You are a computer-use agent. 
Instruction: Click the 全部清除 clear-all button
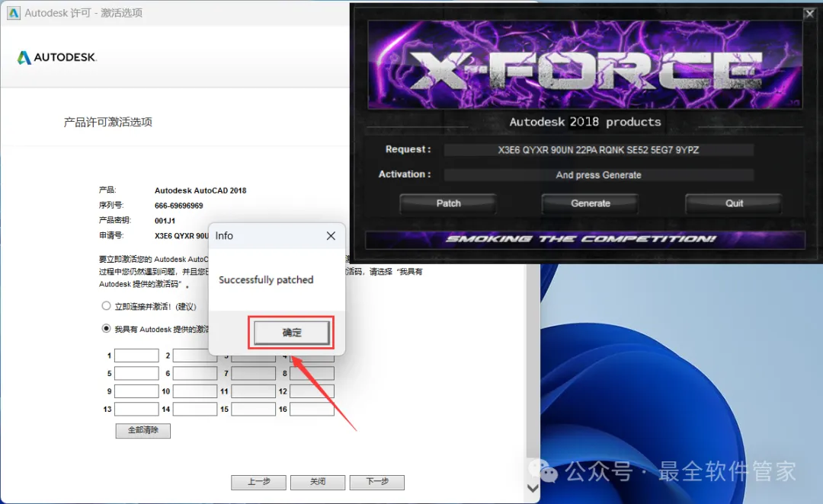tap(143, 431)
